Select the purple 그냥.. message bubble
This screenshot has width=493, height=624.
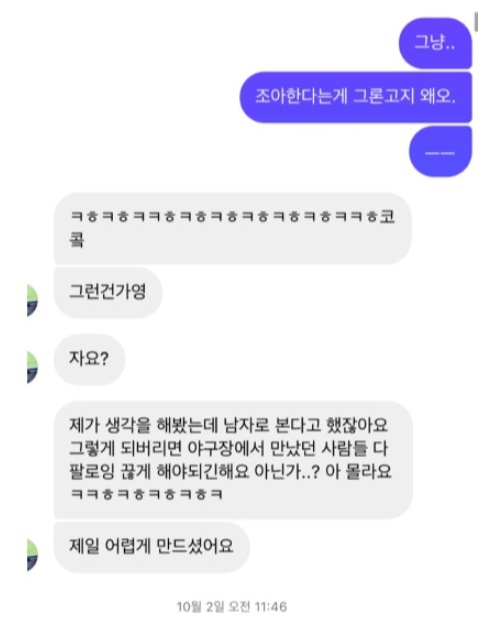435,43
